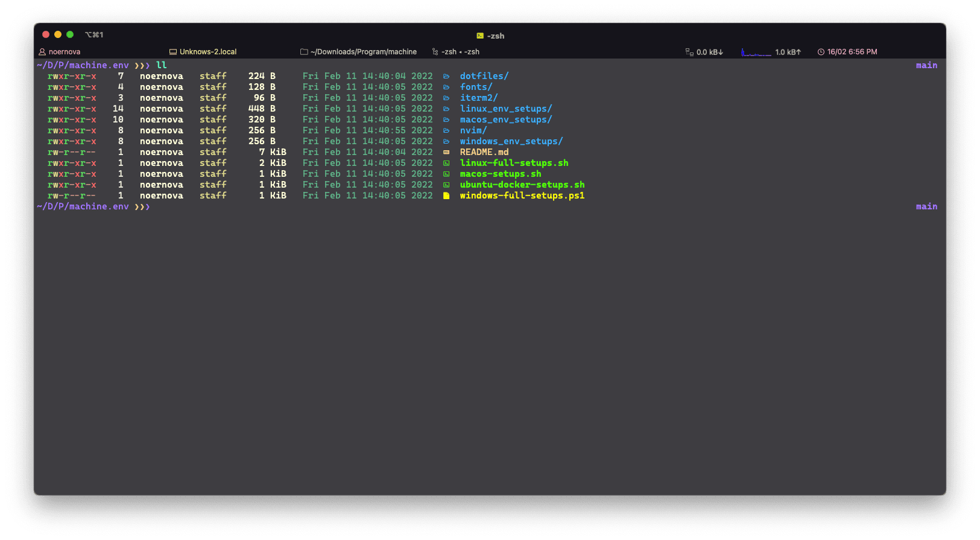Select the ⌥⌘1 session tab label
This screenshot has width=980, height=540.
click(94, 35)
